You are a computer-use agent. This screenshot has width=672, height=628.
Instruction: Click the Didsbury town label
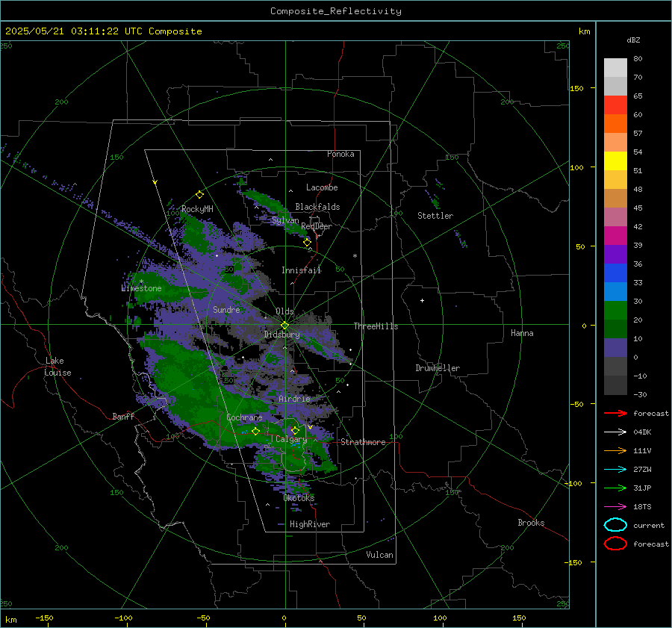281,335
